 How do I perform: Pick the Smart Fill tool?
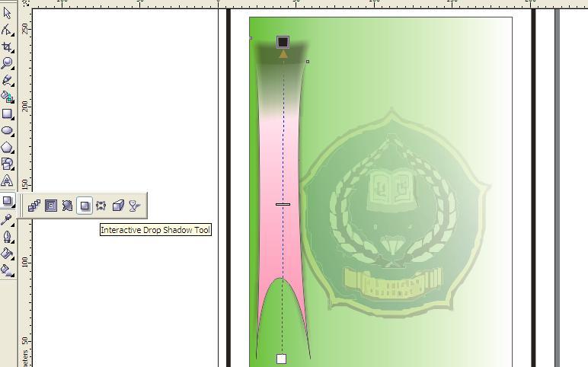click(7, 97)
